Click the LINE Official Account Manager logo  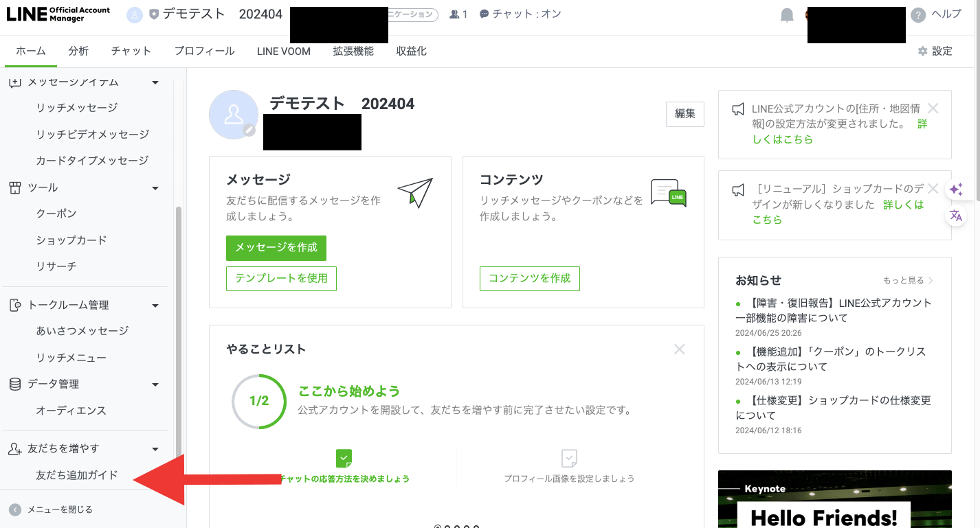click(x=58, y=14)
